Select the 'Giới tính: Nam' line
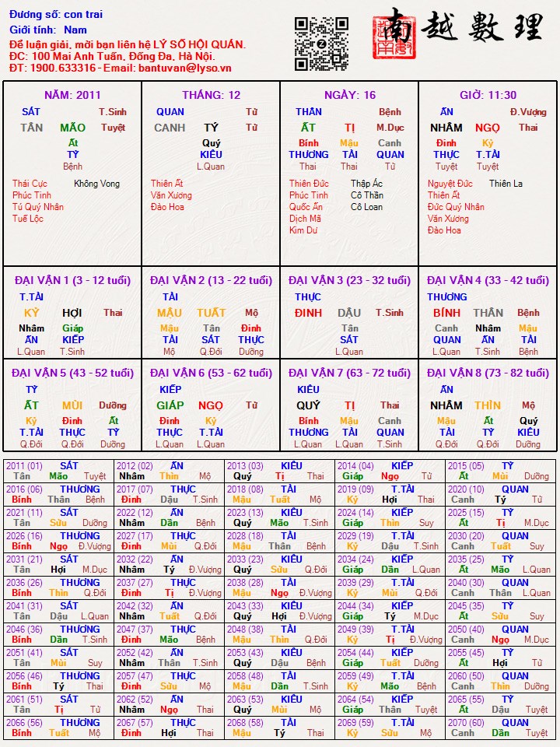This screenshot has height=747, width=560. coord(48,30)
